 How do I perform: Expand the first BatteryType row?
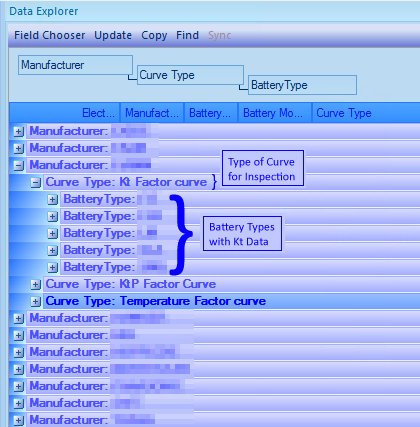[x=53, y=200]
